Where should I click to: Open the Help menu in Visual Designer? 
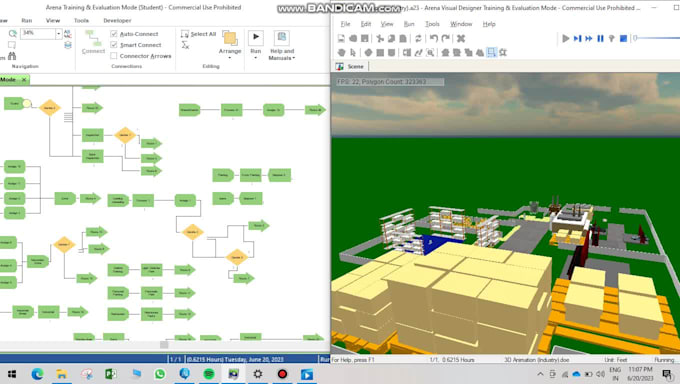click(x=489, y=24)
